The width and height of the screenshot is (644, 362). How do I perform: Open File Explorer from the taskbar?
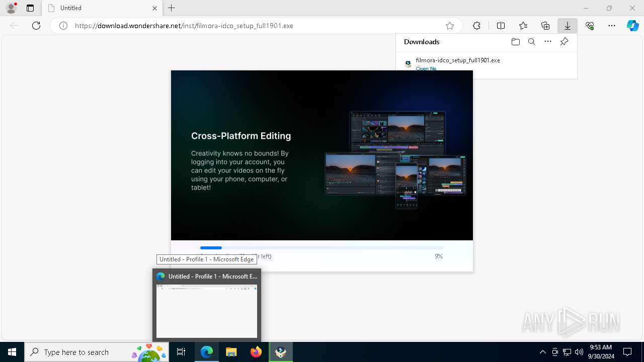pos(231,352)
